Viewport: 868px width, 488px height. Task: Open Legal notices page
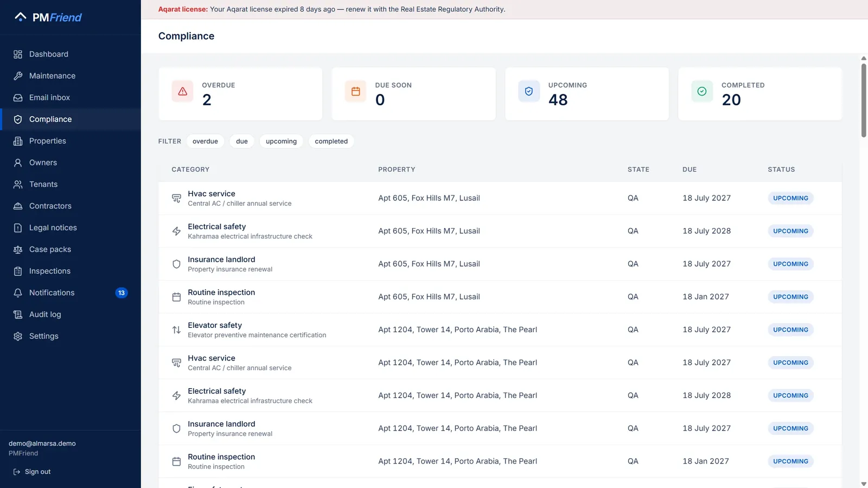71,228
